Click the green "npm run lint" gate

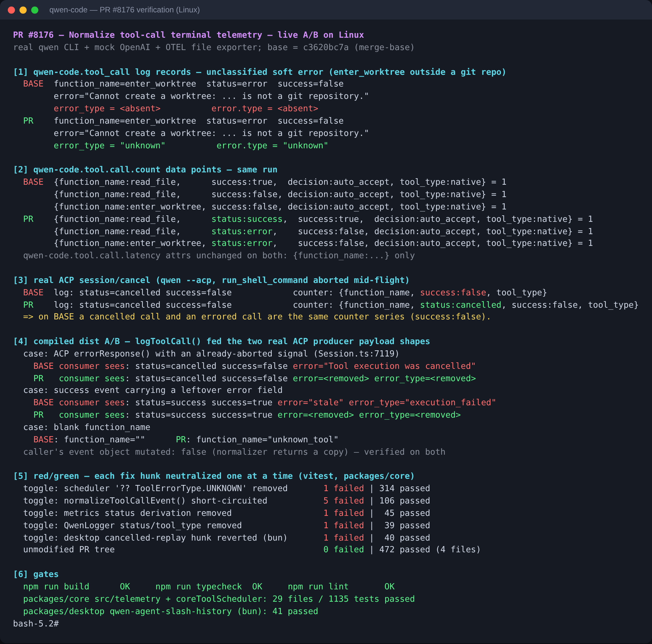pos(341,586)
